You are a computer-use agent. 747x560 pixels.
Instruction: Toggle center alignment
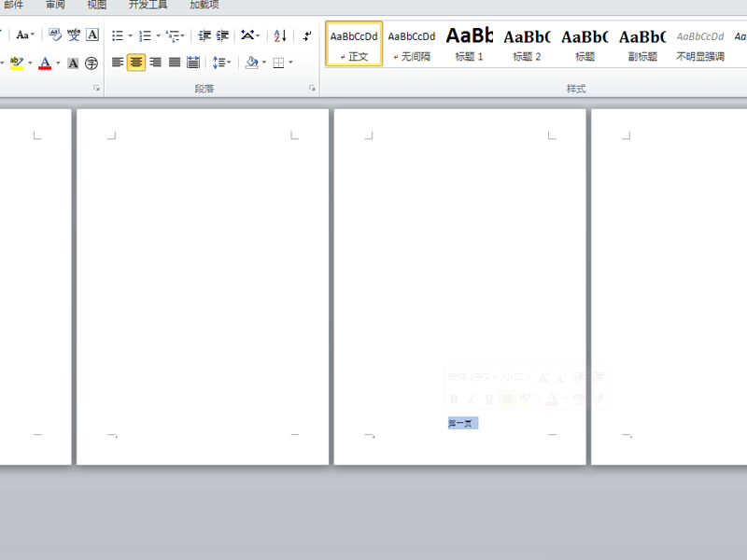(x=136, y=63)
